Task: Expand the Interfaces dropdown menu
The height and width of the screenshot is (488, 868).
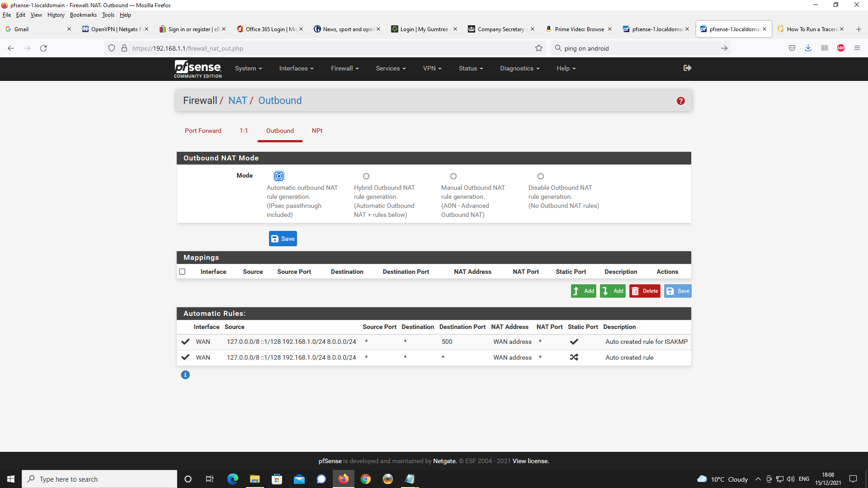Action: (296, 68)
